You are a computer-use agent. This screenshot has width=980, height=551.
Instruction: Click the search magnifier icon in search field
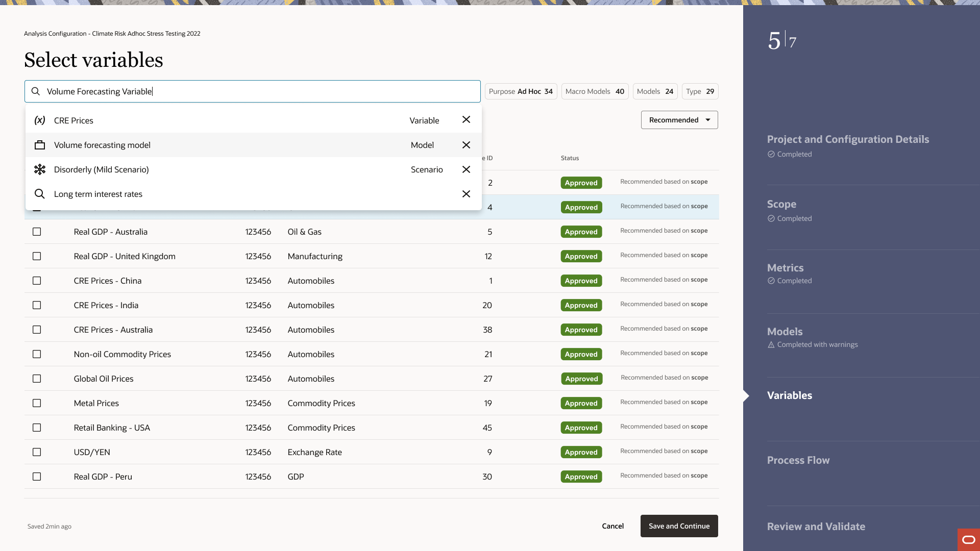(x=36, y=91)
